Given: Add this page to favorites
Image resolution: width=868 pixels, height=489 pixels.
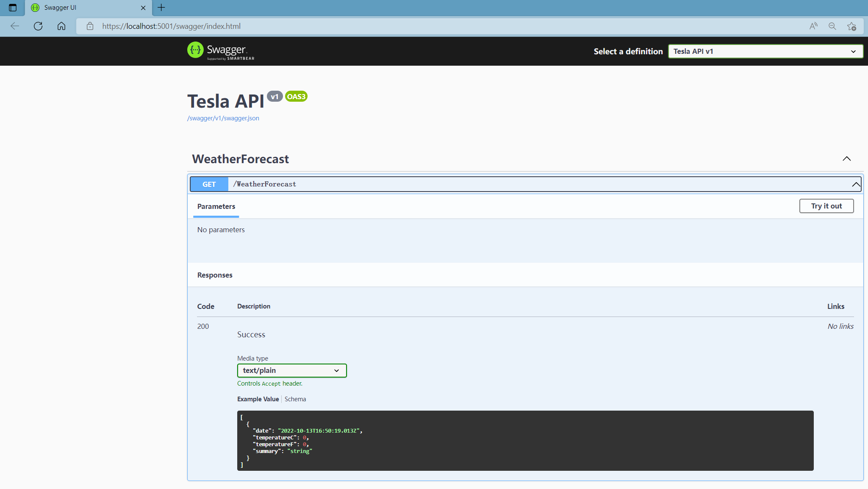Looking at the screenshot, I should click(852, 26).
